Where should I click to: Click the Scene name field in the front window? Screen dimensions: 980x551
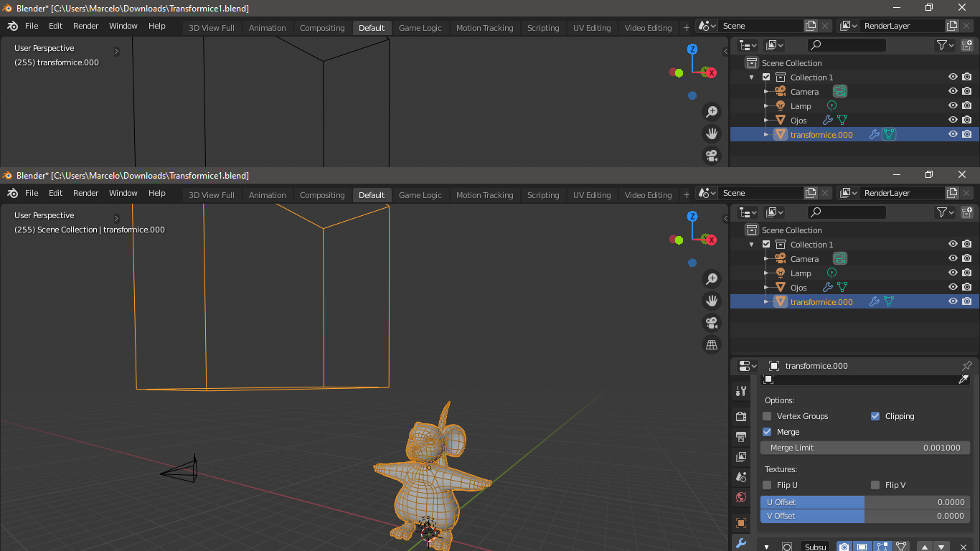(761, 193)
